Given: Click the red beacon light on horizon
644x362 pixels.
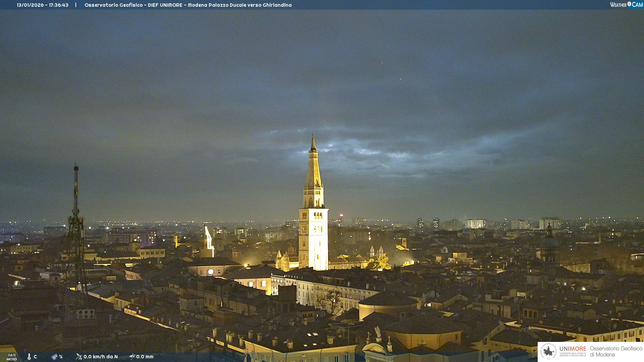Looking at the screenshot, I should click(x=341, y=215).
